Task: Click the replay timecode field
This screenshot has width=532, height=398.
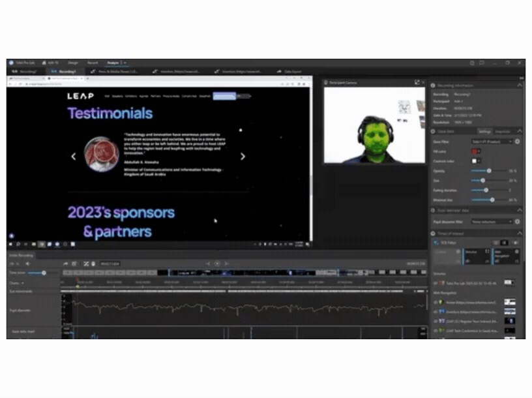Action: click(x=110, y=264)
